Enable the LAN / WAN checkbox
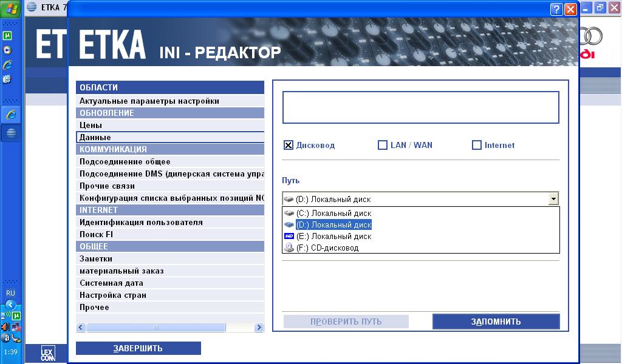Viewport: 622px width, 364px height. tap(382, 145)
